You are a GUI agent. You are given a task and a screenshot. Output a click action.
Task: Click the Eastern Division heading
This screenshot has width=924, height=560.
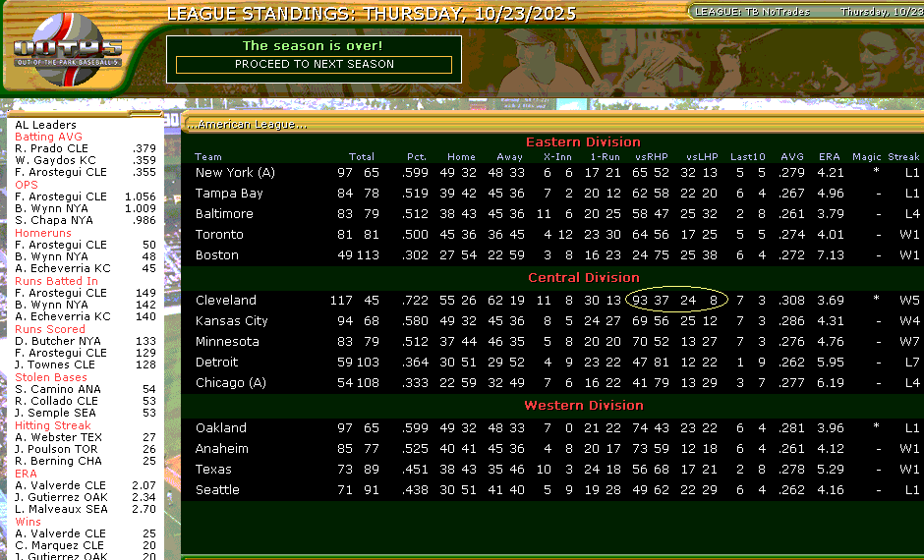pos(583,142)
